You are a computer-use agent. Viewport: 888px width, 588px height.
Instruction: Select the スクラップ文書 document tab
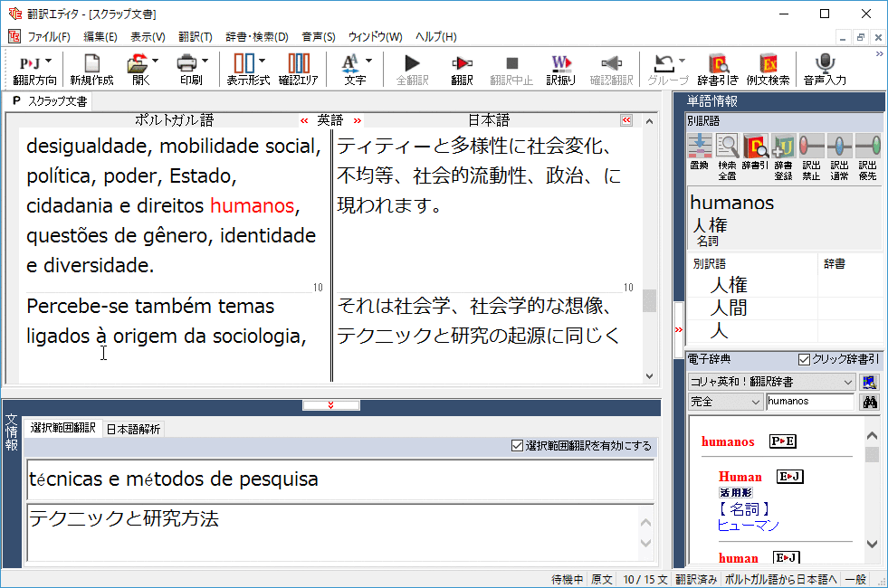[x=51, y=101]
